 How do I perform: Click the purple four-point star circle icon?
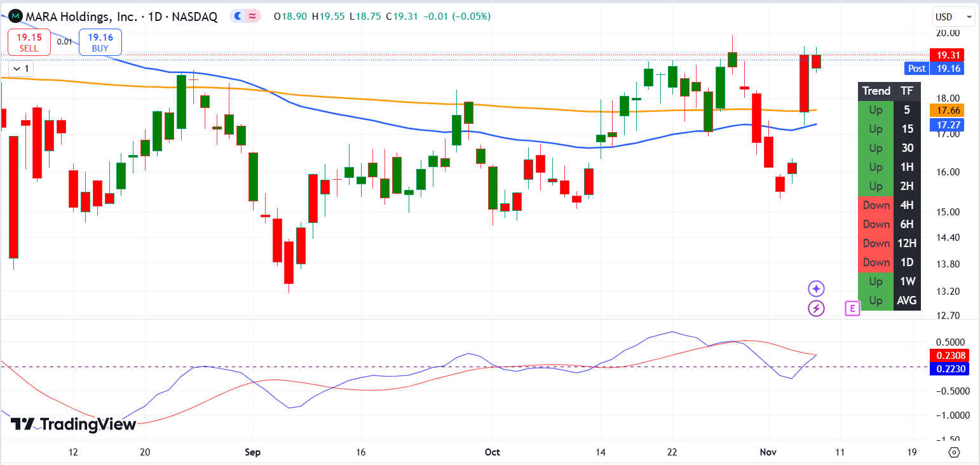816,289
